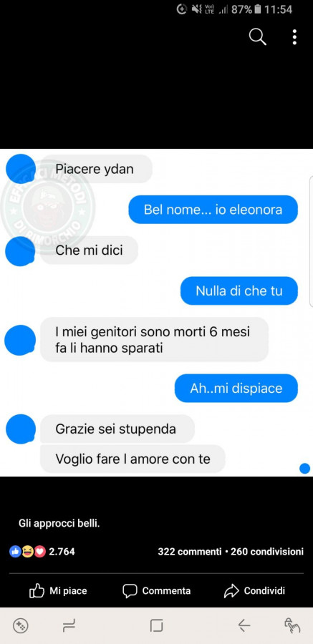Image resolution: width=313 pixels, height=644 pixels.
Task: Tap the Mi piace thumbs-up button
Action: pyautogui.click(x=58, y=591)
